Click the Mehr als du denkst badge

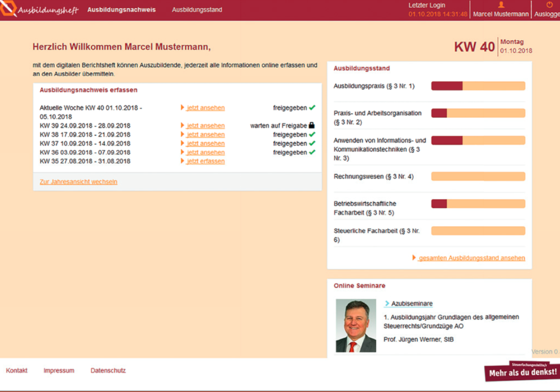pos(522,371)
